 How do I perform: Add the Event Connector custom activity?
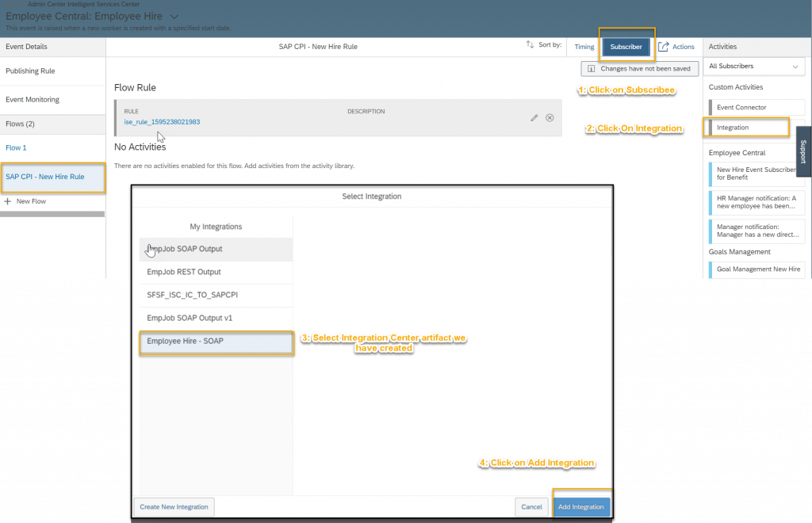coord(756,108)
